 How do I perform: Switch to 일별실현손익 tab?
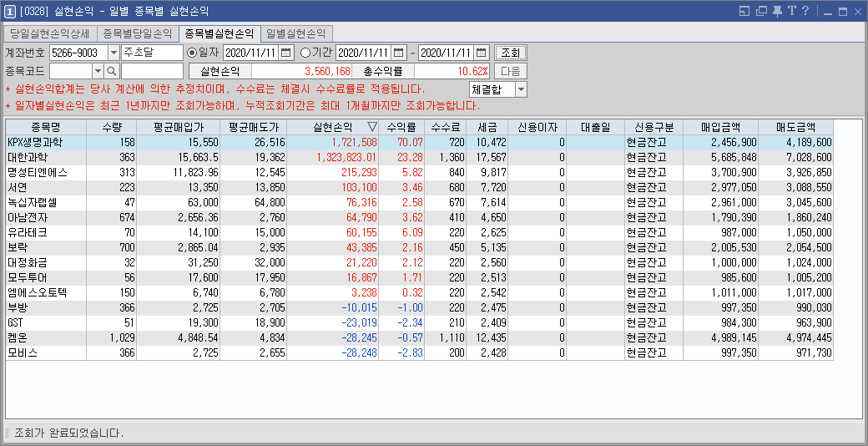click(x=296, y=33)
